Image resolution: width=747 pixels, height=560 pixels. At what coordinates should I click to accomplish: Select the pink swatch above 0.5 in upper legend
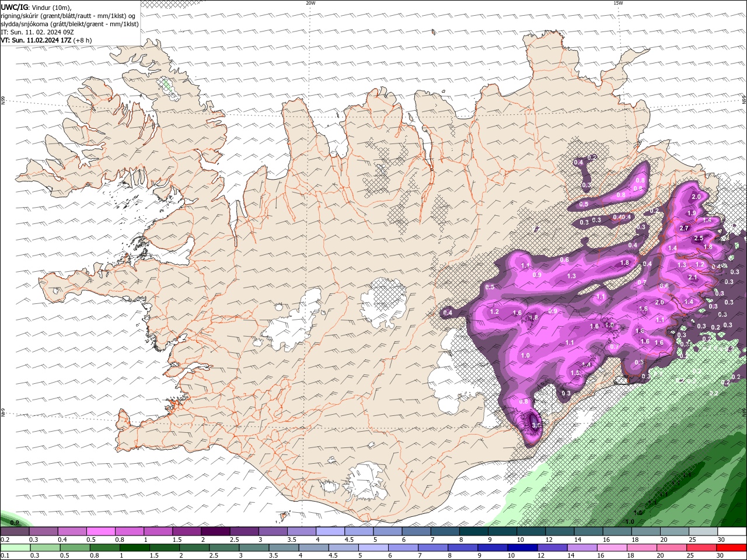click(x=100, y=531)
